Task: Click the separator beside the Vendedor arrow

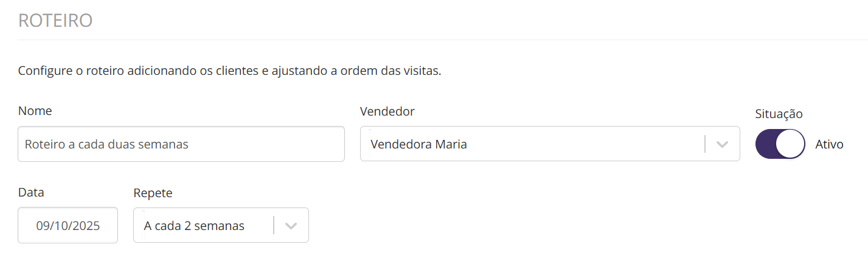Action: (x=705, y=144)
